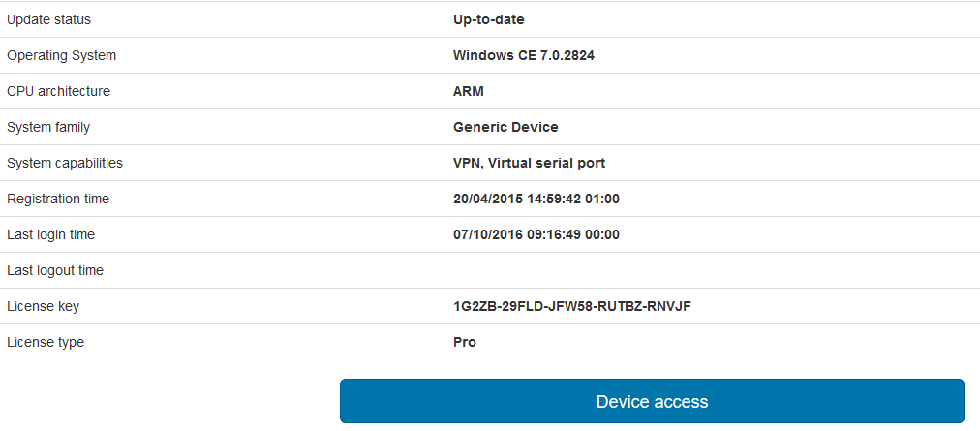Screen dimensions: 980x431
Task: Select the VPN, Virtual serial port value
Action: pos(530,164)
